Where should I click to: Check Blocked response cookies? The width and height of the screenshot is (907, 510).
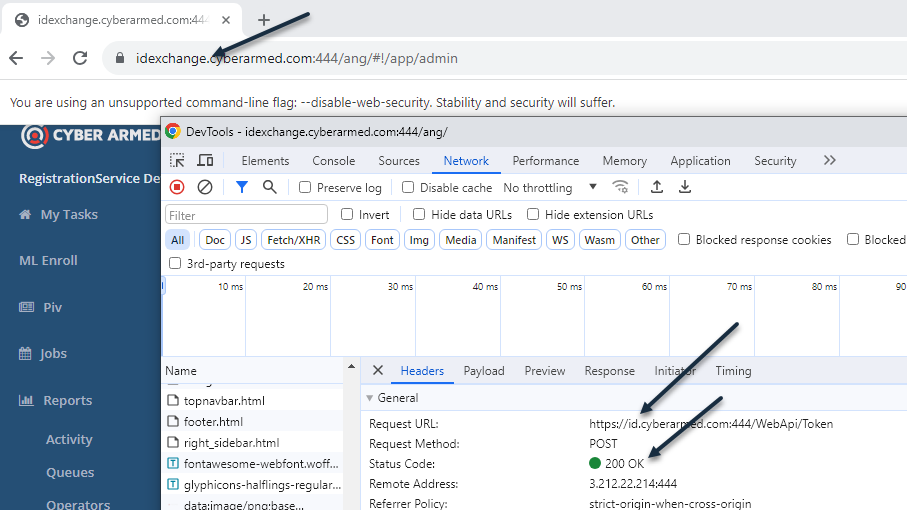pyautogui.click(x=684, y=239)
